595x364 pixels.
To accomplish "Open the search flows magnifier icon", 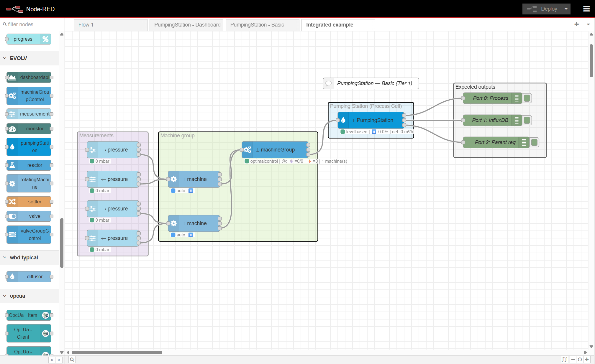I will [x=72, y=360].
